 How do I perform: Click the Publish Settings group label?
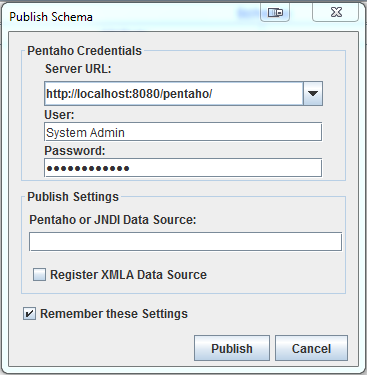pyautogui.click(x=73, y=197)
